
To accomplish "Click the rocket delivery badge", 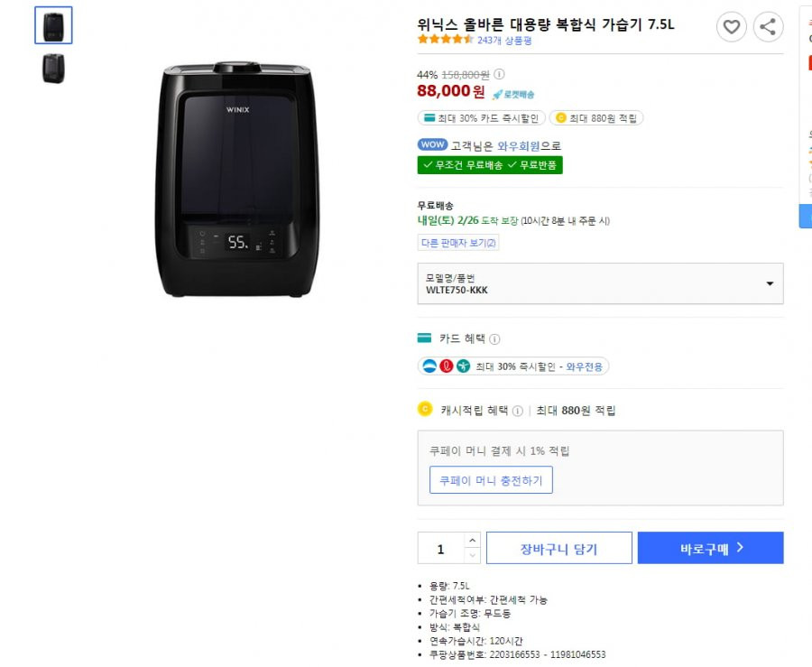I will [x=513, y=94].
